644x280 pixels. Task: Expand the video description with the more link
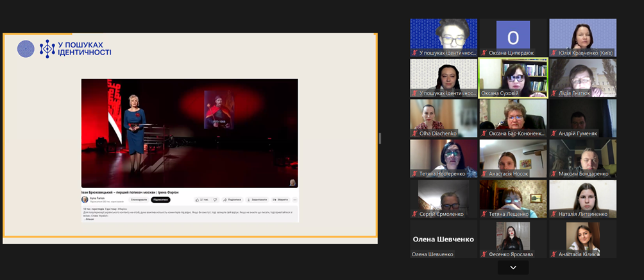(89, 219)
